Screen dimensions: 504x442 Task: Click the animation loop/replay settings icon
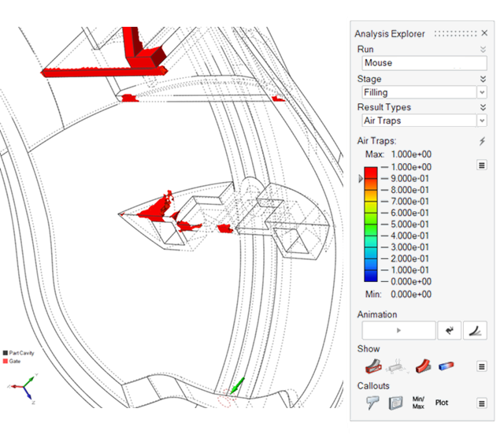[x=450, y=331]
